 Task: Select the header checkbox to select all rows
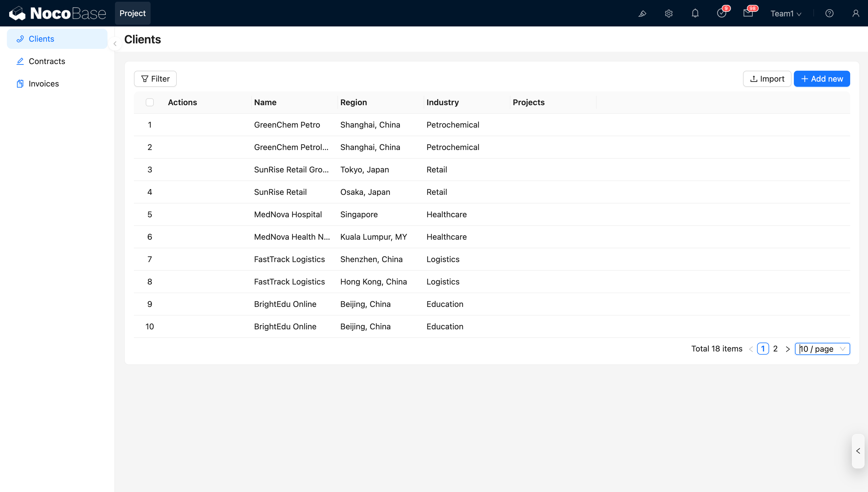pyautogui.click(x=150, y=102)
